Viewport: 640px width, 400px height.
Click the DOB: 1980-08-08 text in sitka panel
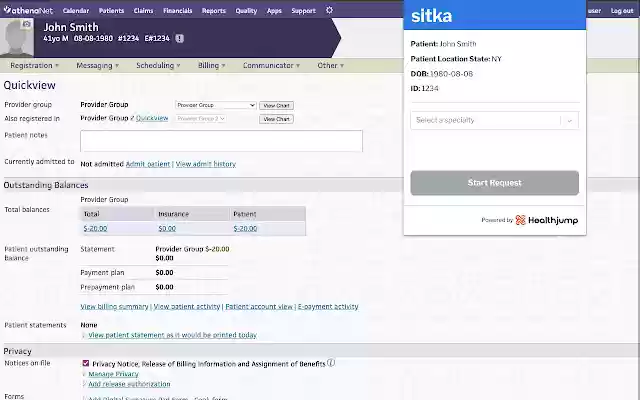coord(442,74)
